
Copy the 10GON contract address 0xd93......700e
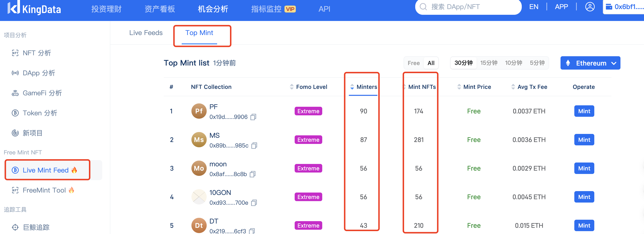click(254, 203)
